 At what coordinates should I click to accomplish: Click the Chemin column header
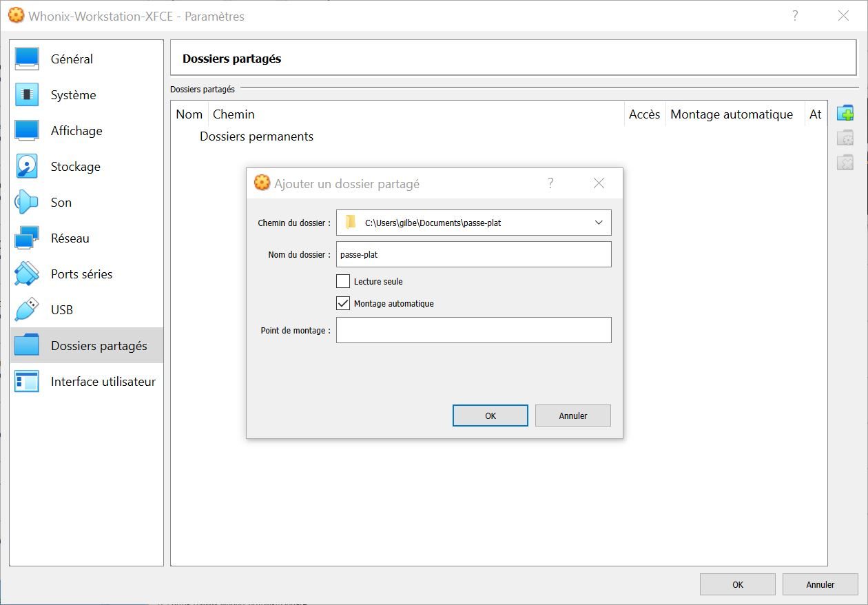(417, 114)
